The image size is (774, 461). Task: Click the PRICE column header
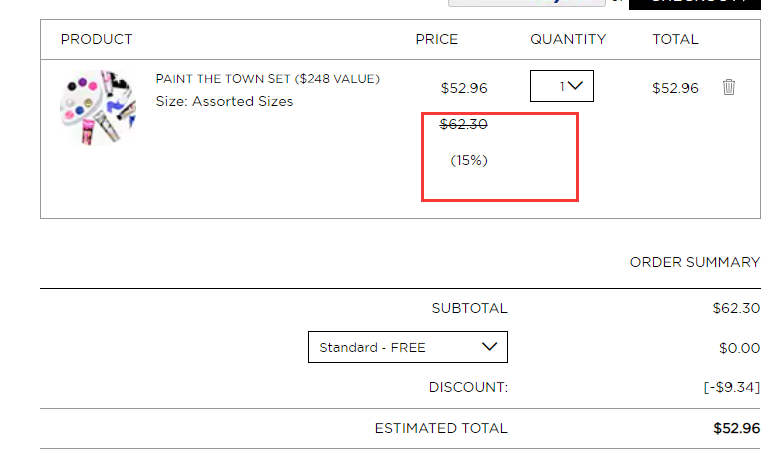pos(436,39)
